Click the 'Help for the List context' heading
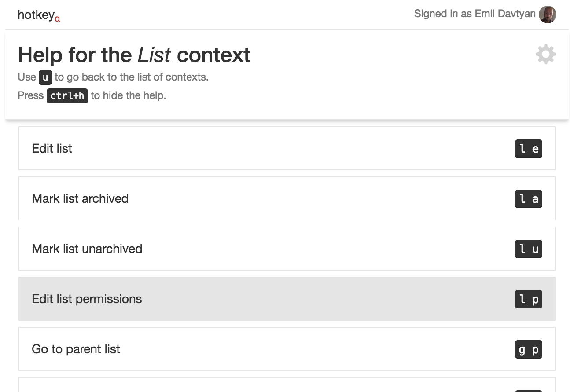 coord(134,55)
